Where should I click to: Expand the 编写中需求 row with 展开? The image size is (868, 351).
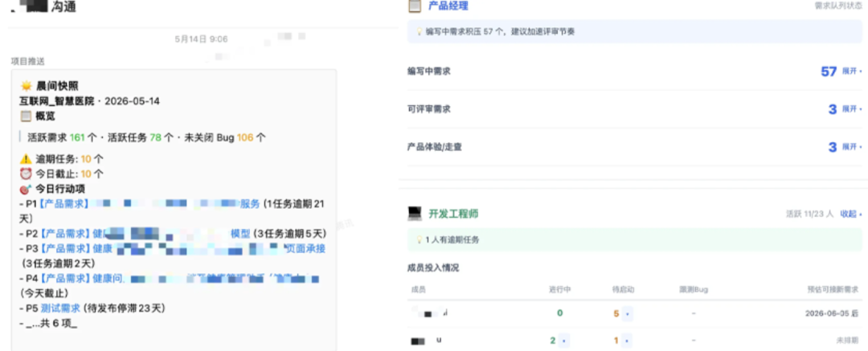coord(852,71)
